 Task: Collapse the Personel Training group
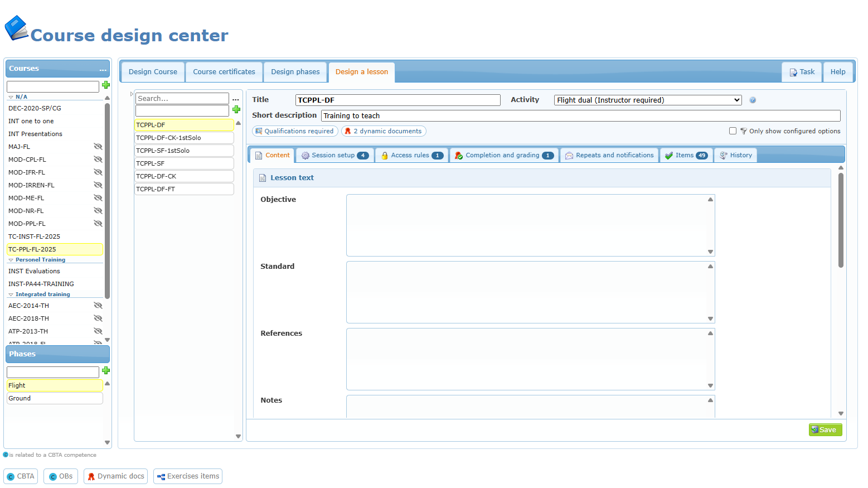11,260
